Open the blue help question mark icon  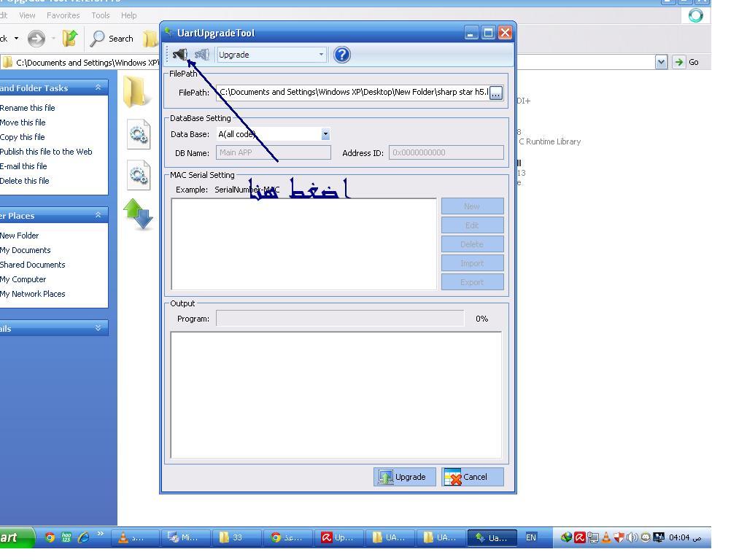341,55
